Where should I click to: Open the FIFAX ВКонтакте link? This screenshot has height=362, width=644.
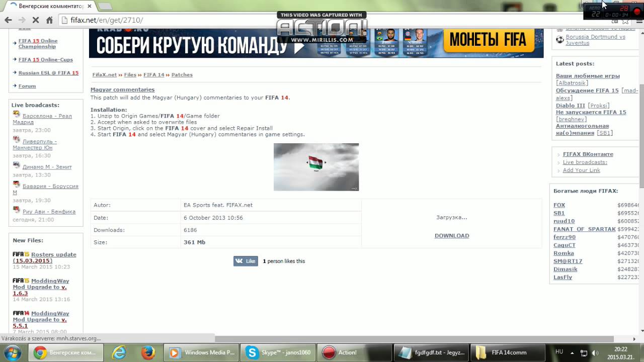(588, 154)
